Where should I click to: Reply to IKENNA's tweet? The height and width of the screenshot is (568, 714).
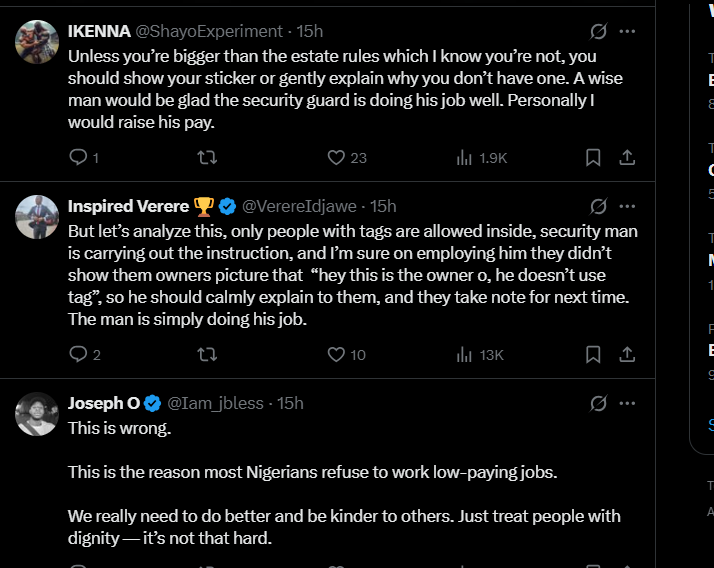(x=78, y=157)
